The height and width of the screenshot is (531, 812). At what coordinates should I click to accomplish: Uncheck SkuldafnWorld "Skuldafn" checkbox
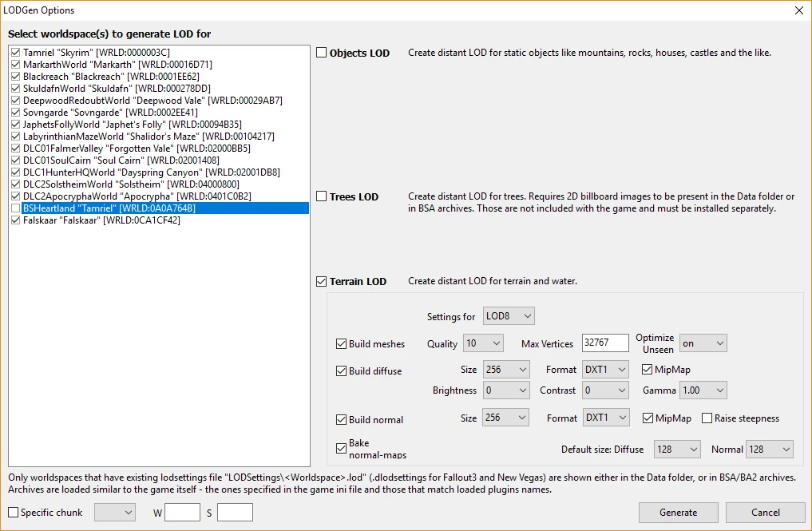point(15,88)
